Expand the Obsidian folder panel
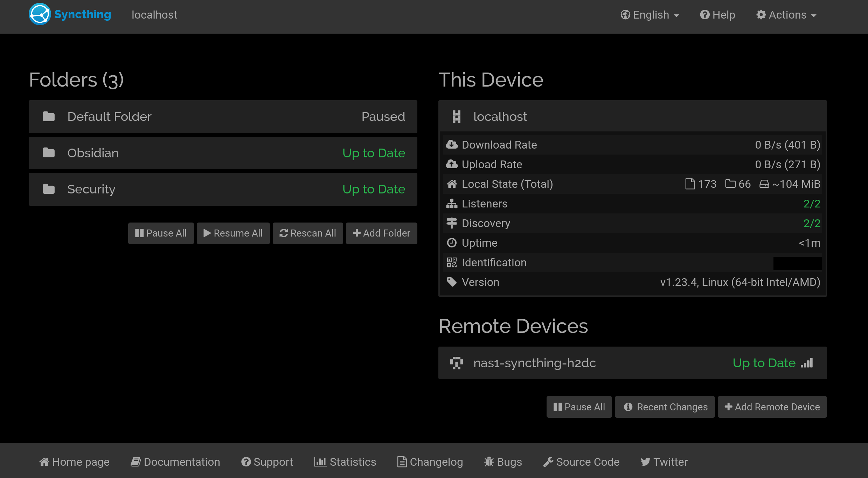Viewport: 868px width, 478px height. tap(223, 153)
